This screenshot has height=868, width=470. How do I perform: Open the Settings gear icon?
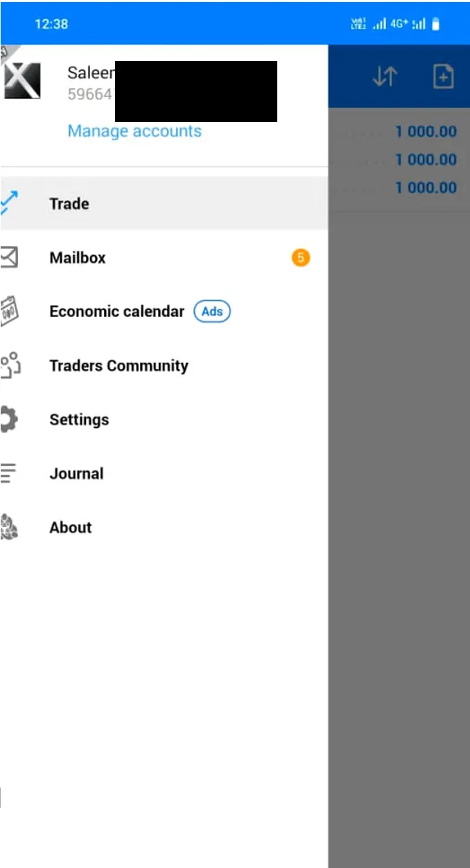[x=9, y=420]
